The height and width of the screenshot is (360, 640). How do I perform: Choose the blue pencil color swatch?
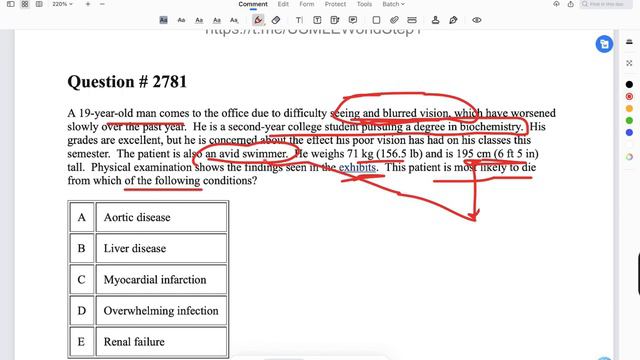coord(629,132)
